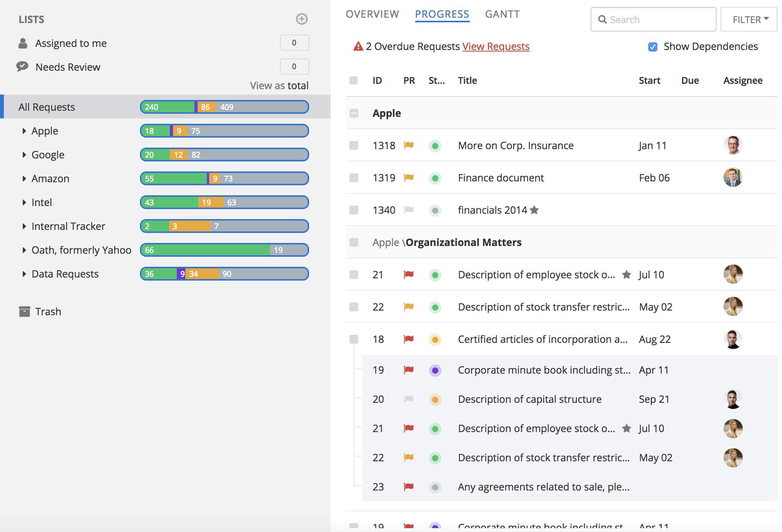The height and width of the screenshot is (532, 782).
Task: Switch to the OVERVIEW tab
Action: tap(372, 14)
